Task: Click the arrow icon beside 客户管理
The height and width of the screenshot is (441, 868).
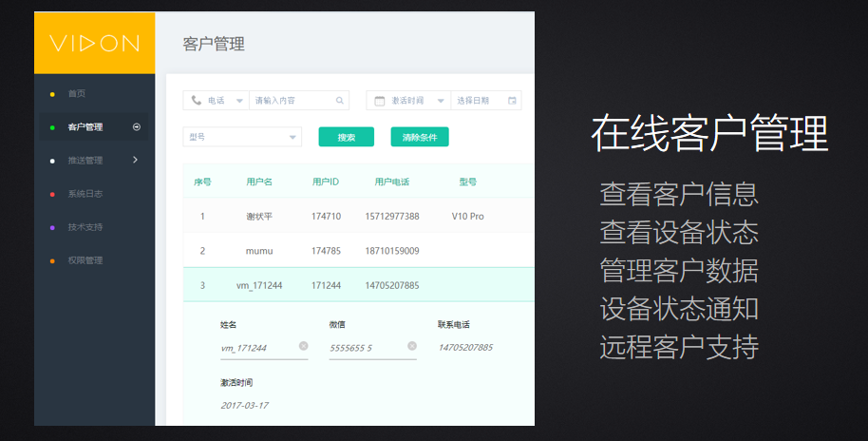Action: [137, 126]
